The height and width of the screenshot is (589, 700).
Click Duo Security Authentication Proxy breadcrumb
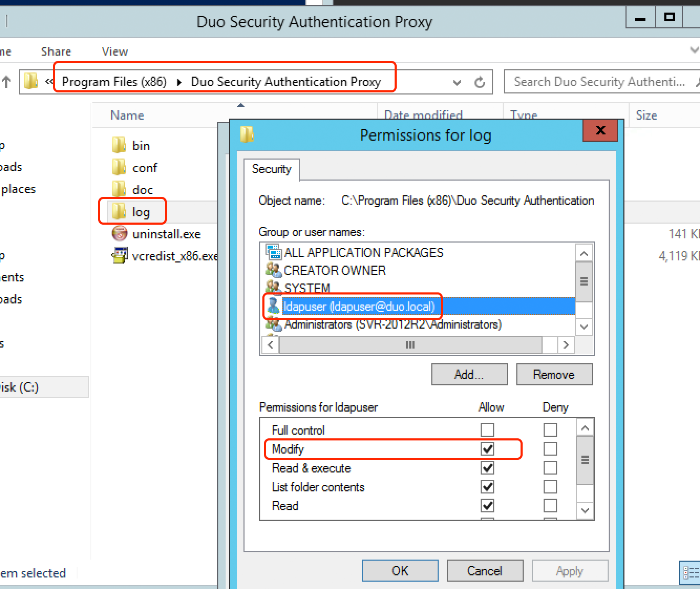[x=286, y=82]
